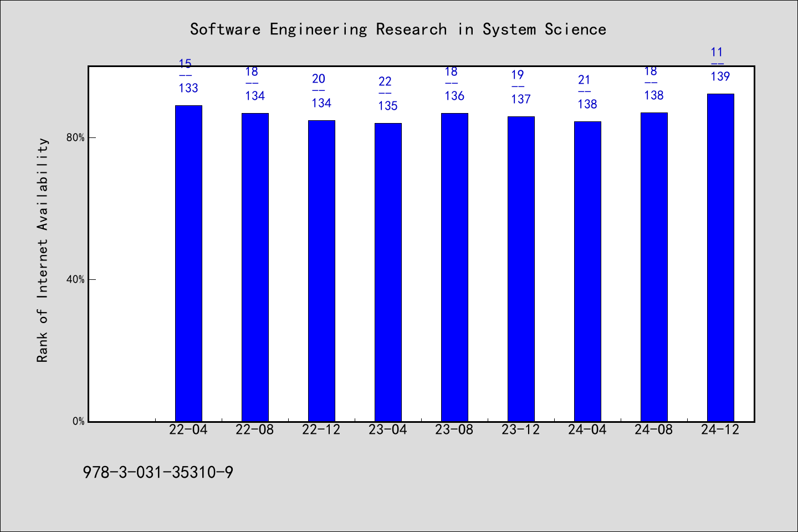Click the rank value 22 above 23-04
The image size is (798, 532).
385,81
